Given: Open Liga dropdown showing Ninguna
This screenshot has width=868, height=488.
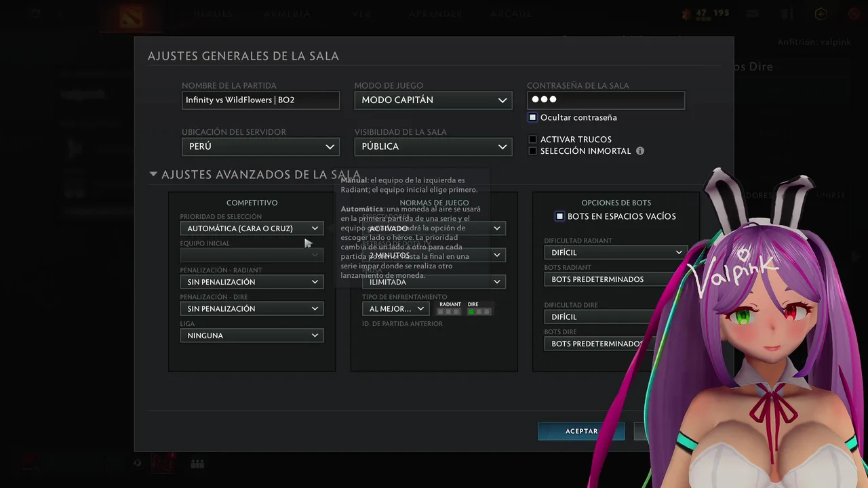Looking at the screenshot, I should pyautogui.click(x=252, y=335).
